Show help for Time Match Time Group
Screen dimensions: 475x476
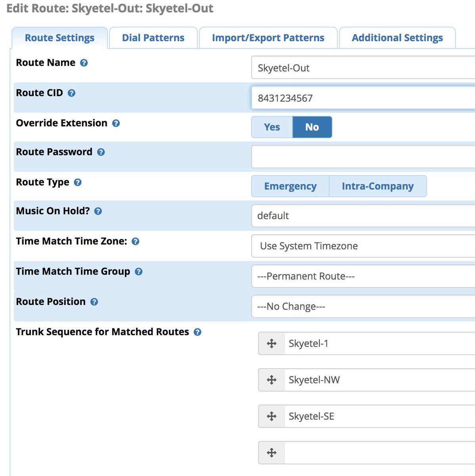pyautogui.click(x=138, y=271)
